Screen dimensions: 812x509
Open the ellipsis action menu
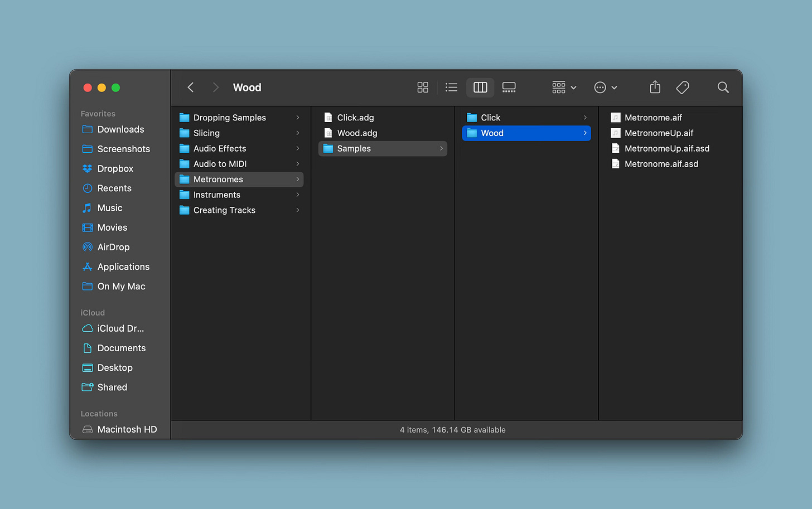[606, 88]
